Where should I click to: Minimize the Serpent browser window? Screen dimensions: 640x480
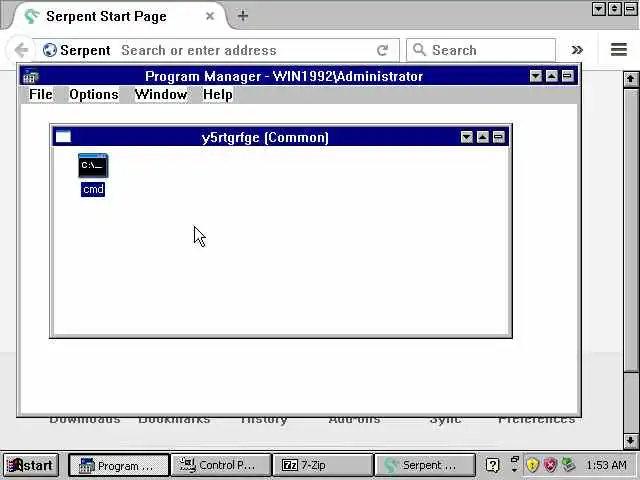point(599,9)
